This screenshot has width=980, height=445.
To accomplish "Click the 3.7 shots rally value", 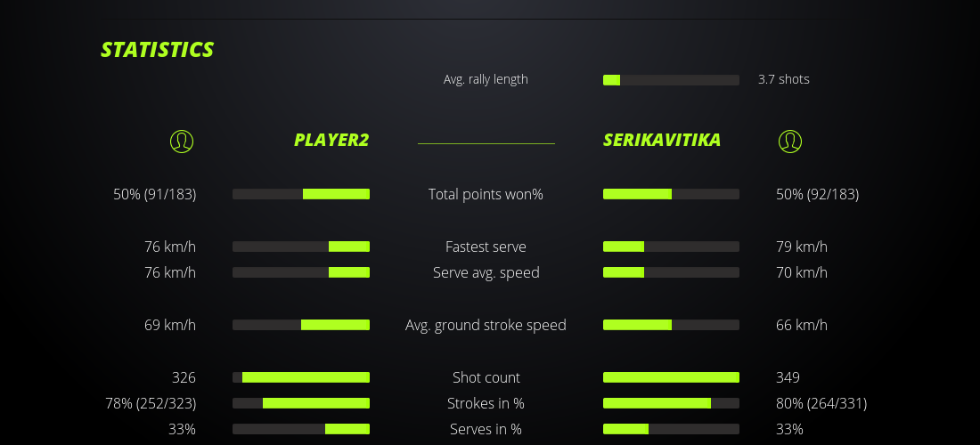I will point(784,79).
